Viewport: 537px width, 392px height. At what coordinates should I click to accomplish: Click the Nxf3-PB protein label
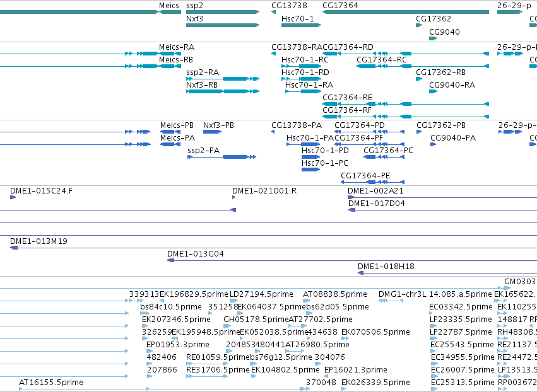coord(218,125)
